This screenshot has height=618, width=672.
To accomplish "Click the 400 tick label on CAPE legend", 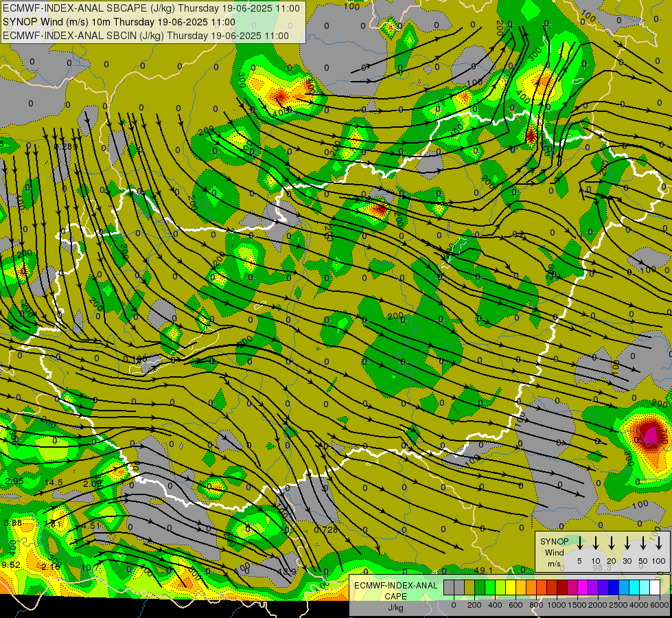I will [495, 605].
